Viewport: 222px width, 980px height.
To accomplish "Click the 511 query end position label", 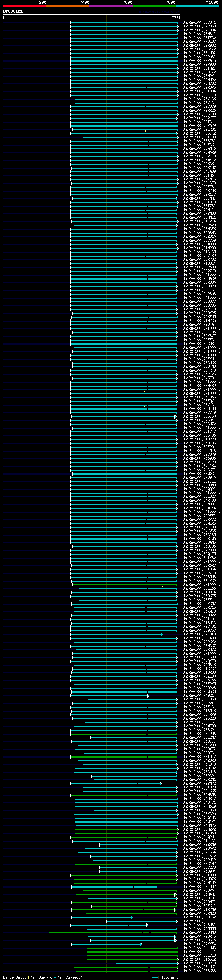I will (x=175, y=17).
